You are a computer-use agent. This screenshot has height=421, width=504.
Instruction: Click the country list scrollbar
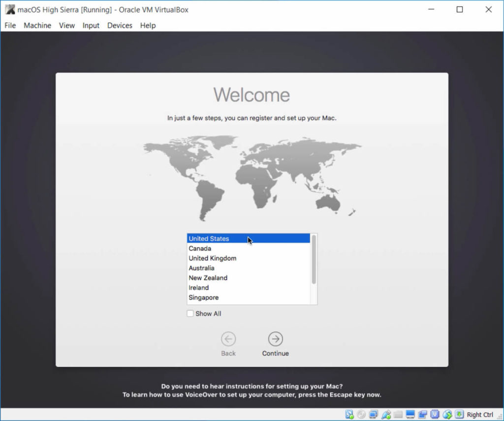[x=314, y=260]
